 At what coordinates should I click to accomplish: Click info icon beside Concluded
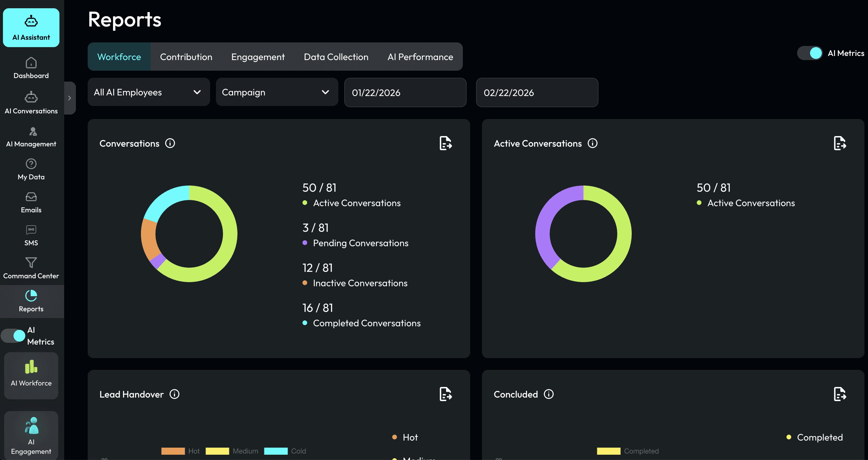pyautogui.click(x=548, y=394)
